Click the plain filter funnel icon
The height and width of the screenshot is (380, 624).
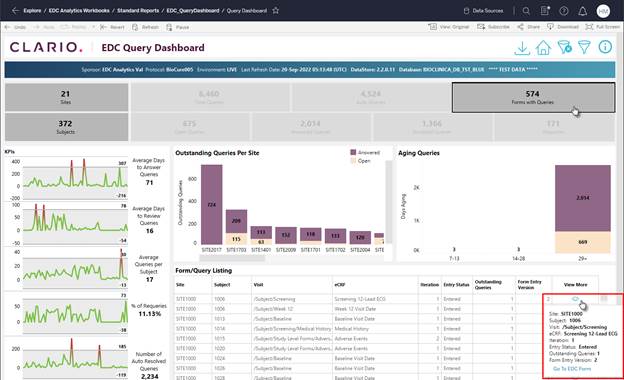coord(584,48)
